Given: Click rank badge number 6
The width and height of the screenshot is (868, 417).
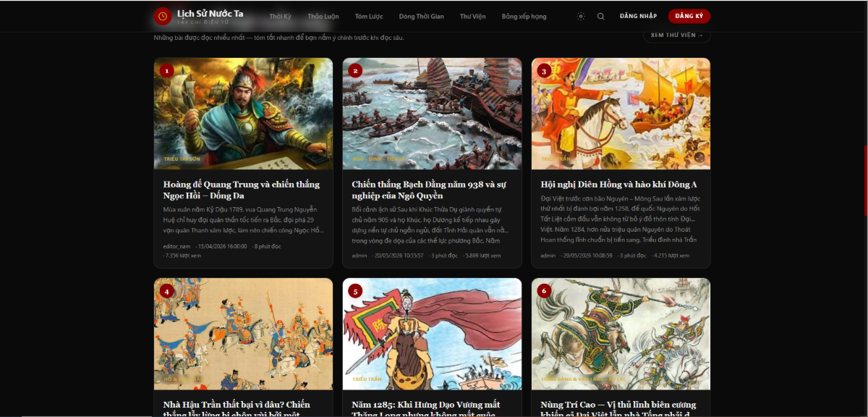Looking at the screenshot, I should [x=544, y=291].
